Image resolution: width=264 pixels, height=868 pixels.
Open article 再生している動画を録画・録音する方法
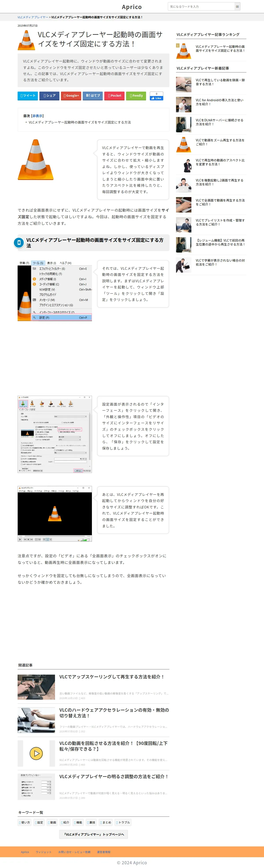point(220,82)
